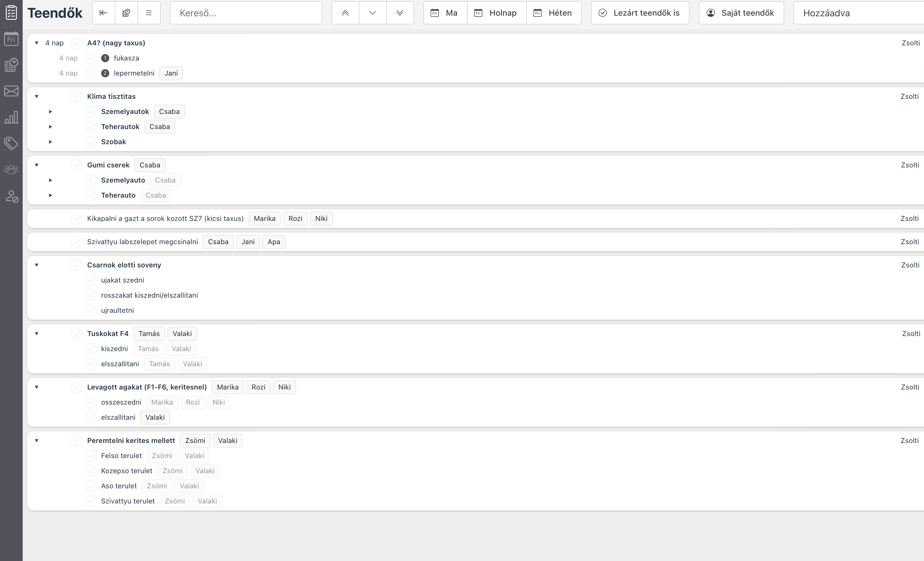Click the double chevron down icon
The width and height of the screenshot is (924, 561).
point(400,13)
